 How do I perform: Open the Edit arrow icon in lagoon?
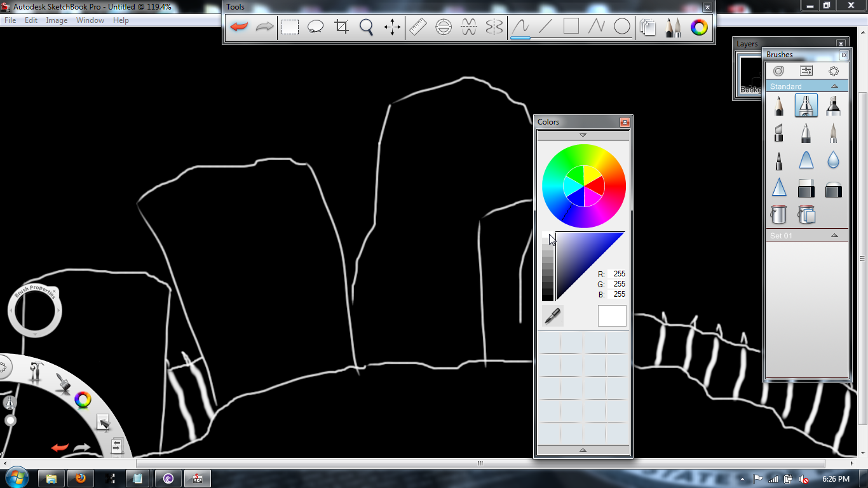pos(103,422)
